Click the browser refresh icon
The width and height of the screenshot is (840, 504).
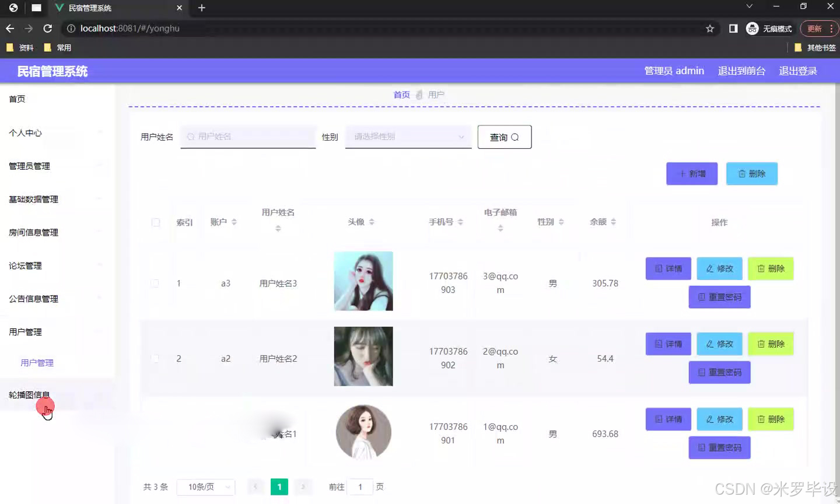pos(48,28)
